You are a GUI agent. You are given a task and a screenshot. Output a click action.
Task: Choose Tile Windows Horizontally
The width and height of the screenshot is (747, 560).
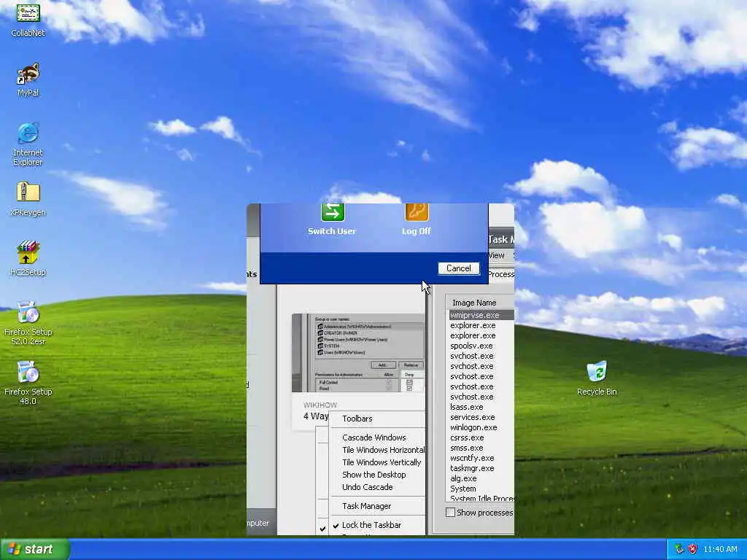(377, 449)
